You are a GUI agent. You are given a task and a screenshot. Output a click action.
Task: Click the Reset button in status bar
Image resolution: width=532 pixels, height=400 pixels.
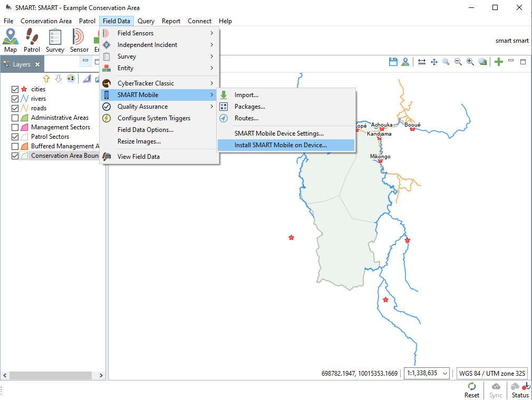471,391
